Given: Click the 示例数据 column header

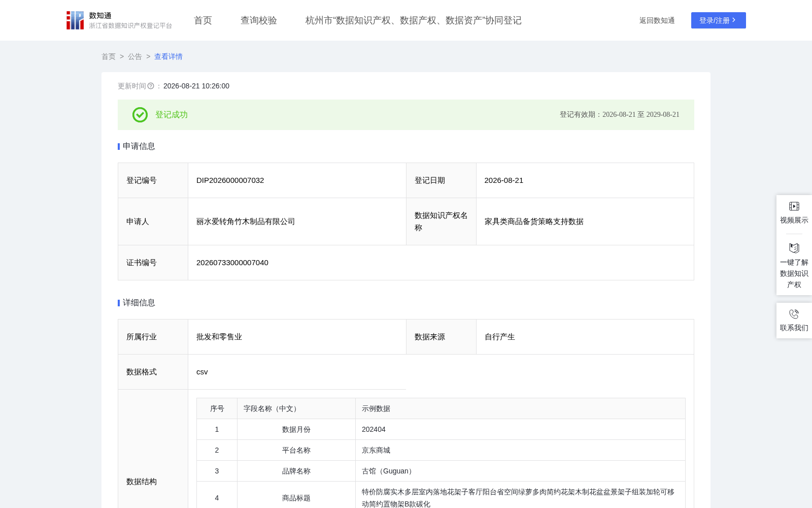Looking at the screenshot, I should (x=521, y=408).
